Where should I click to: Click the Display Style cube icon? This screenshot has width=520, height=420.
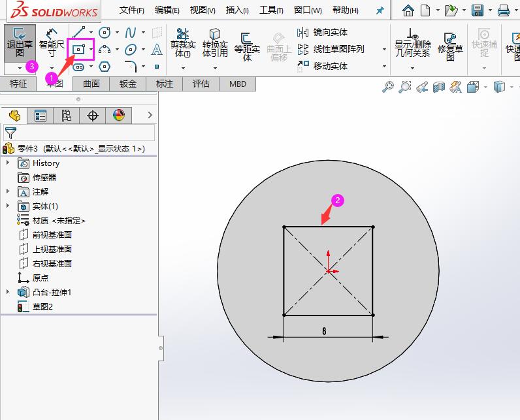[499, 87]
